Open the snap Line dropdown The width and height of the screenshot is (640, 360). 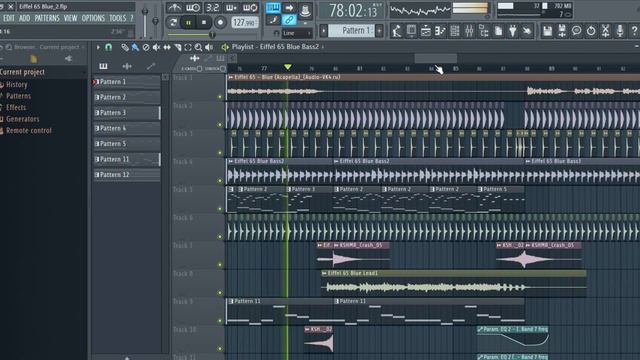(297, 33)
